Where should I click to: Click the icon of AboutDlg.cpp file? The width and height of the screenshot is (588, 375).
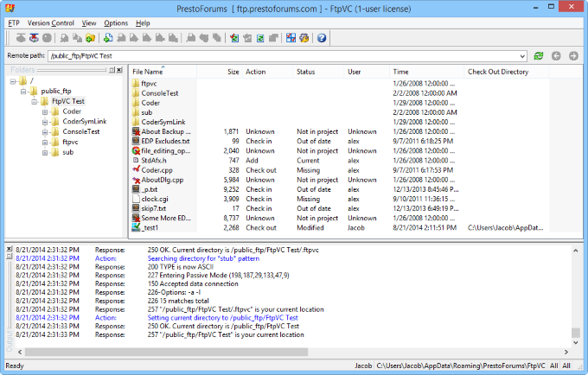click(x=136, y=180)
